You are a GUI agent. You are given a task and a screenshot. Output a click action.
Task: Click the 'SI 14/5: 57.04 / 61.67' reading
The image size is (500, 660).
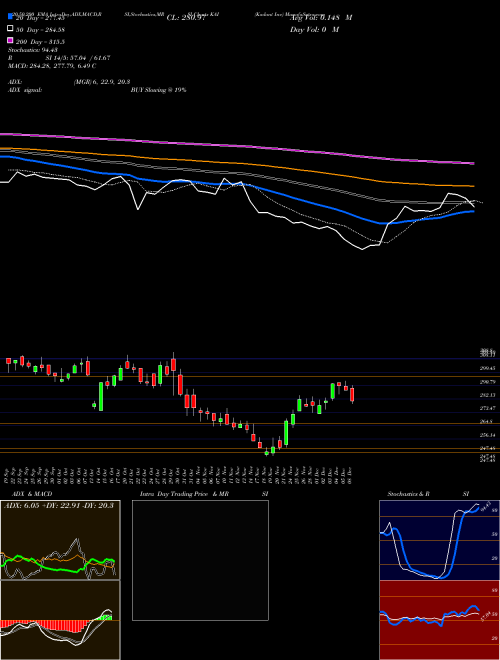(x=78, y=58)
